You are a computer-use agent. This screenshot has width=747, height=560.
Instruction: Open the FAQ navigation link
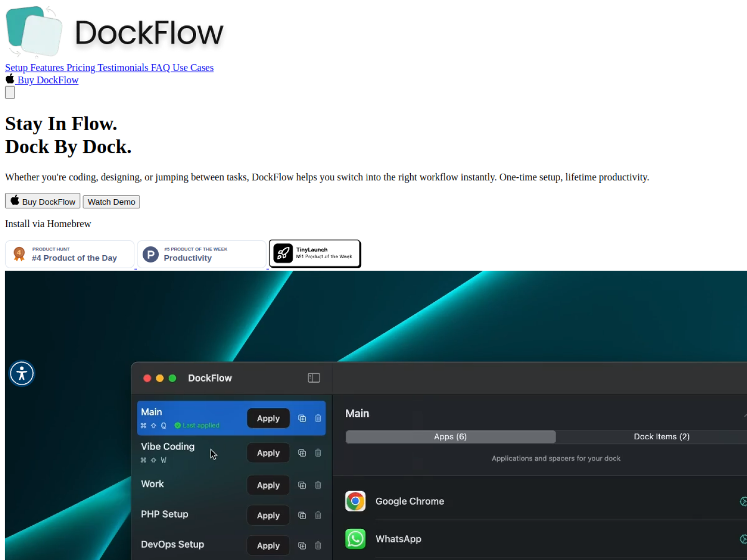coord(161,68)
